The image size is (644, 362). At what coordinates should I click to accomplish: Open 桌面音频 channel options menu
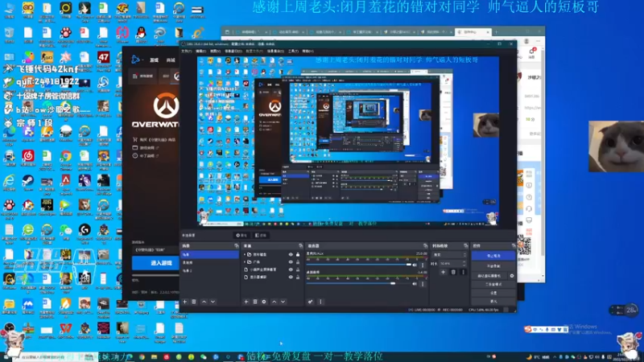pos(423,284)
